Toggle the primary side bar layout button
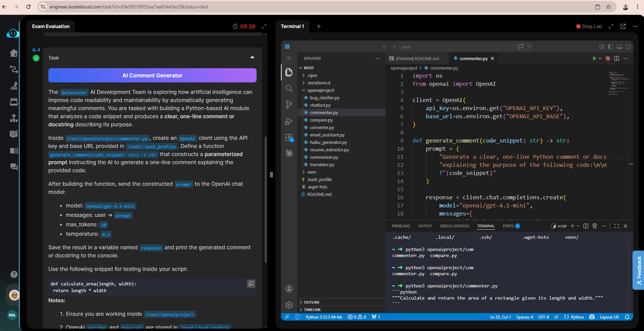This screenshot has width=644, height=331. click(x=611, y=47)
